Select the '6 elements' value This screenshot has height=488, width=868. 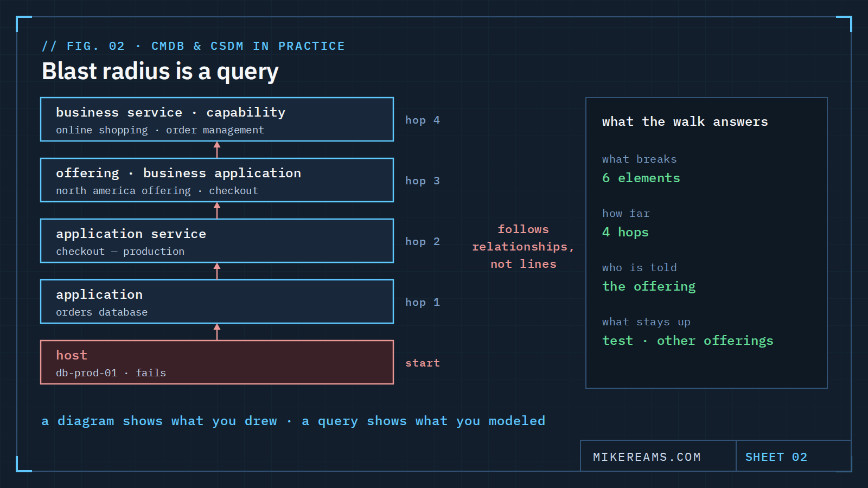pos(641,178)
